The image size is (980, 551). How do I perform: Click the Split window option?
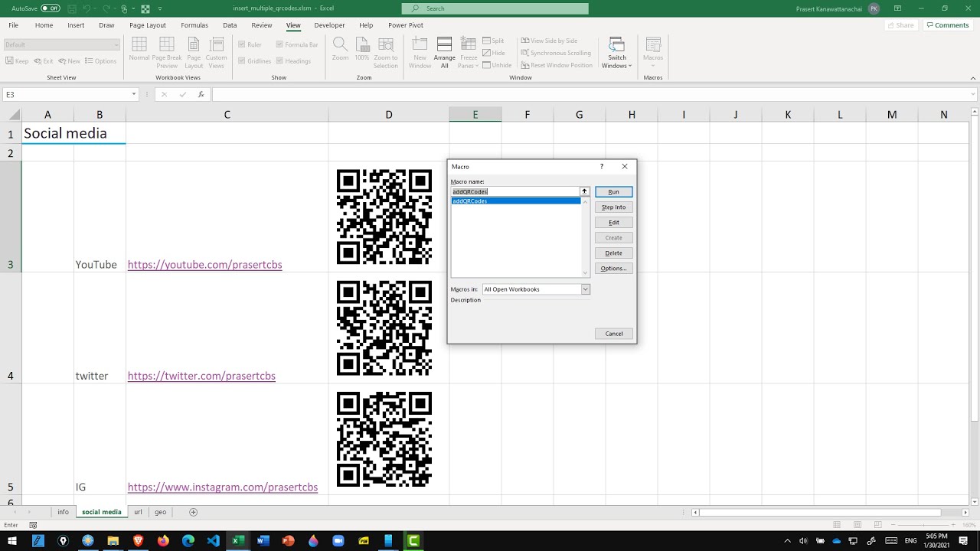click(493, 41)
